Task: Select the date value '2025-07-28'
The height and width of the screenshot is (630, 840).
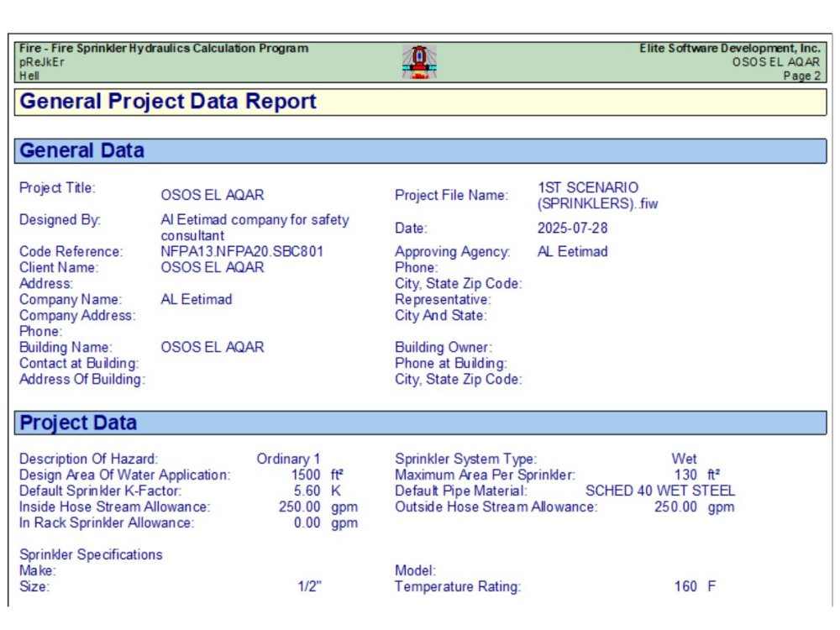Action: coord(573,228)
